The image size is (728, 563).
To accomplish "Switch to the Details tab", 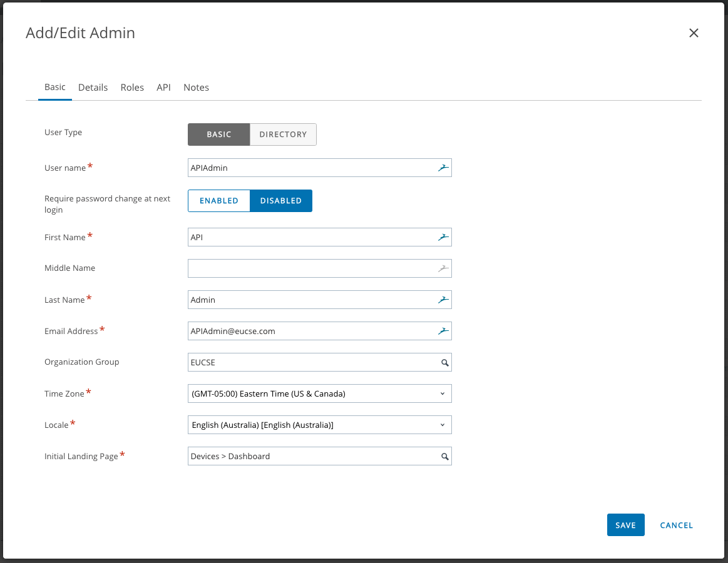I will pyautogui.click(x=93, y=87).
